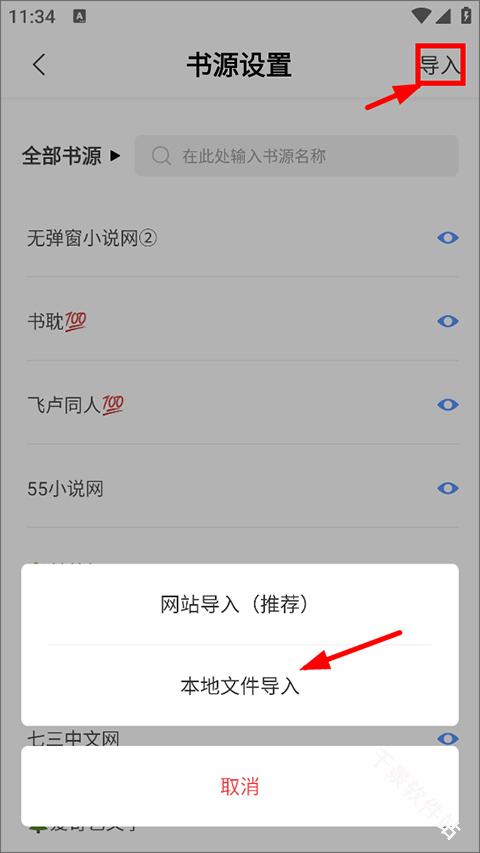Tap the cellular signal icon
The height and width of the screenshot is (853, 480).
pyautogui.click(x=442, y=16)
